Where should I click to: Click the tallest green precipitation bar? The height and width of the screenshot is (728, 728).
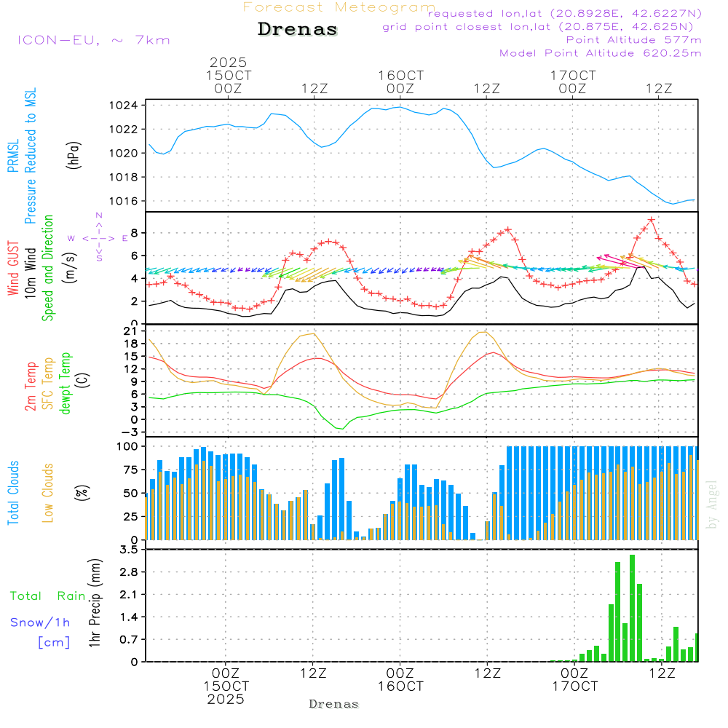(x=632, y=608)
